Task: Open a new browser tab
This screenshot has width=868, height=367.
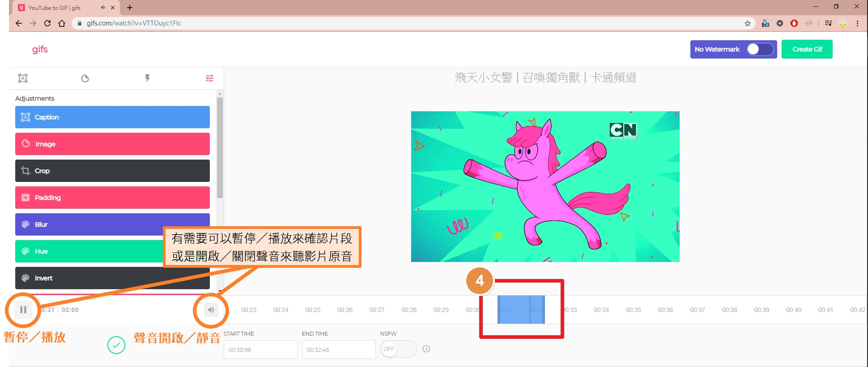Action: [130, 8]
